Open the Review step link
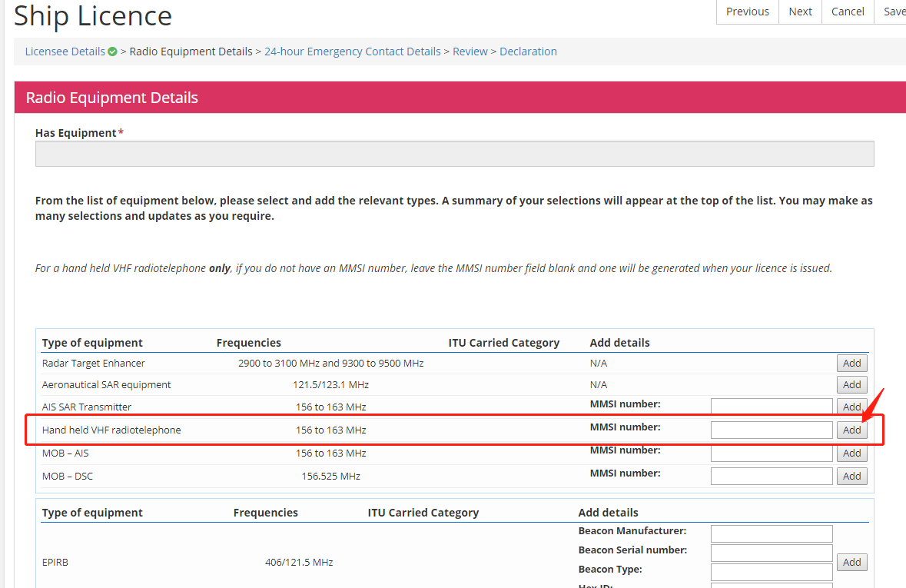The width and height of the screenshot is (906, 588). [x=470, y=51]
